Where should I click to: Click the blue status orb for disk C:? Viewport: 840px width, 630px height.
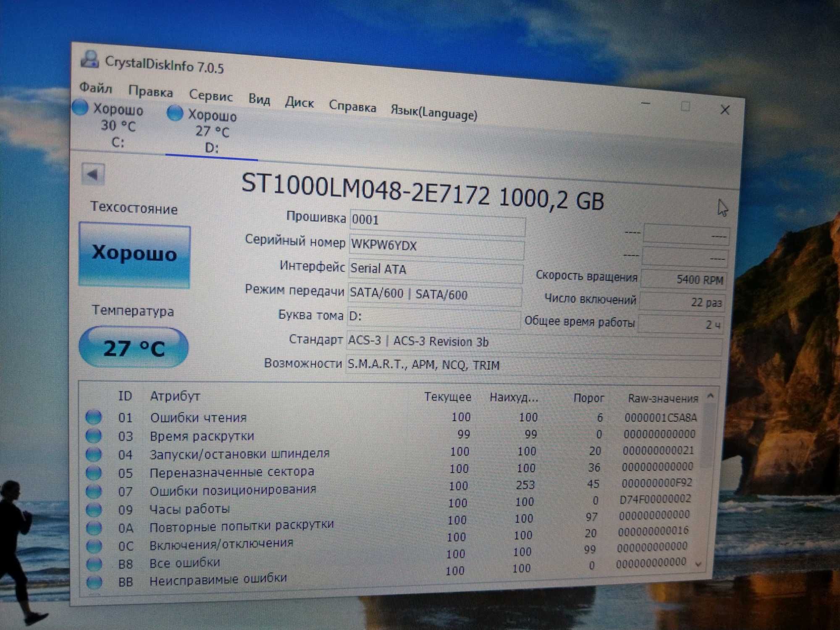(80, 107)
